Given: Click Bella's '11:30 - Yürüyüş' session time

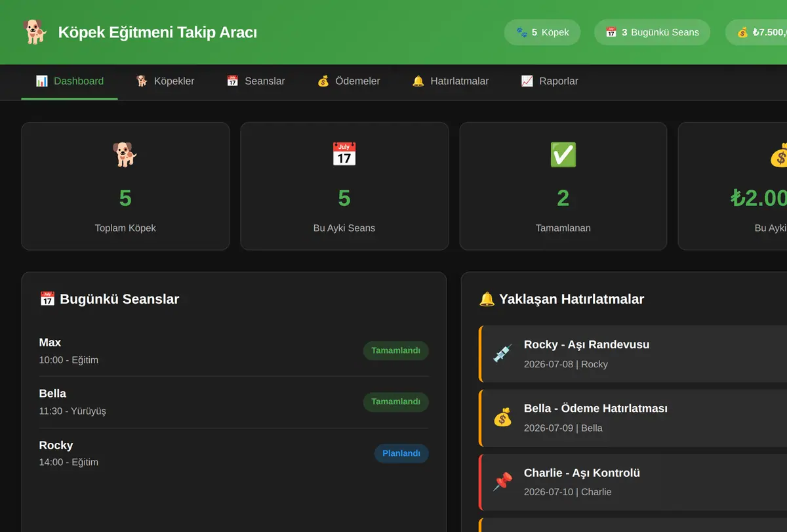Looking at the screenshot, I should click(73, 411).
